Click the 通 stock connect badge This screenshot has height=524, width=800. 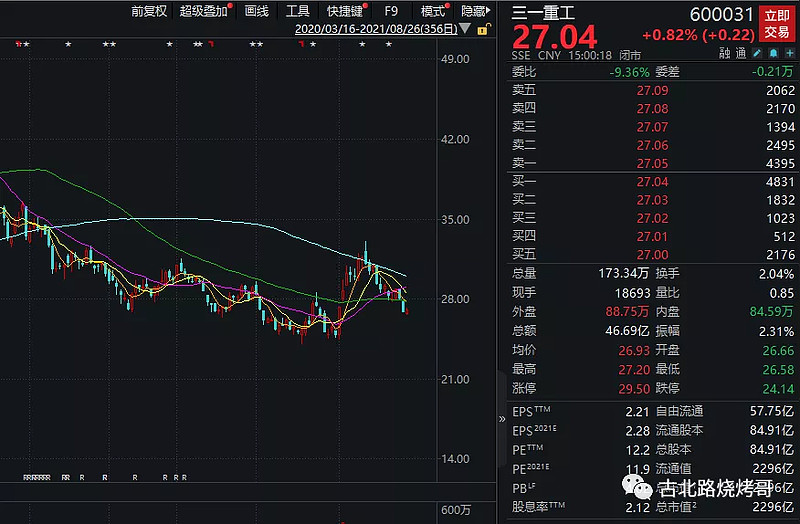pos(741,53)
